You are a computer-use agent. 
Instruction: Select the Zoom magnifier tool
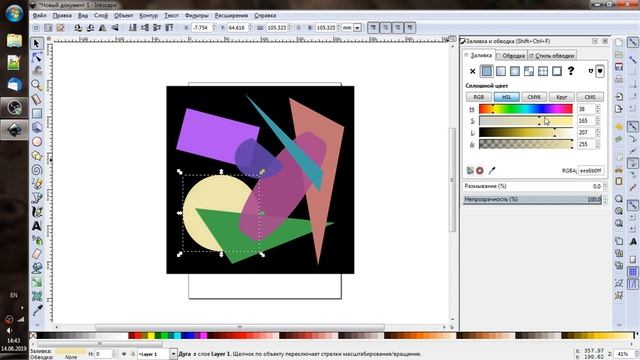point(37,85)
